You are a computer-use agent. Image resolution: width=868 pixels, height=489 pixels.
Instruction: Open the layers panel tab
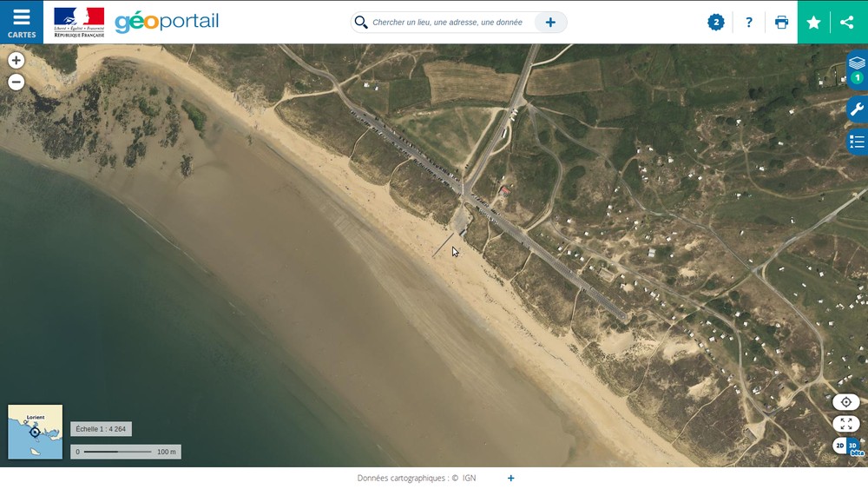tap(857, 69)
